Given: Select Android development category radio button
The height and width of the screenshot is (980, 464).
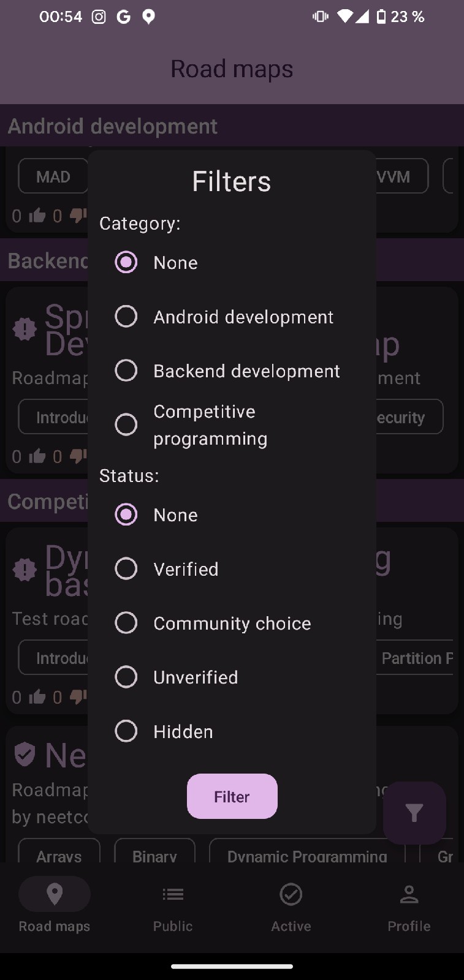Looking at the screenshot, I should (126, 317).
